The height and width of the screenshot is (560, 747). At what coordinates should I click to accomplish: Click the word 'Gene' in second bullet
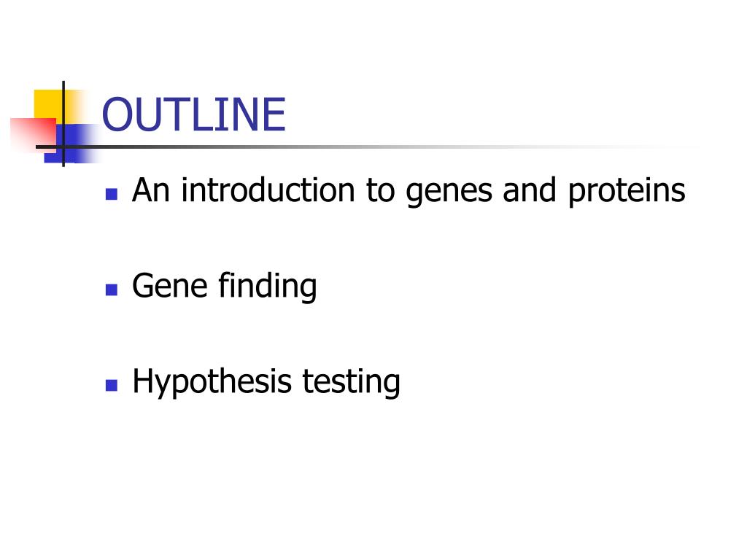(170, 286)
